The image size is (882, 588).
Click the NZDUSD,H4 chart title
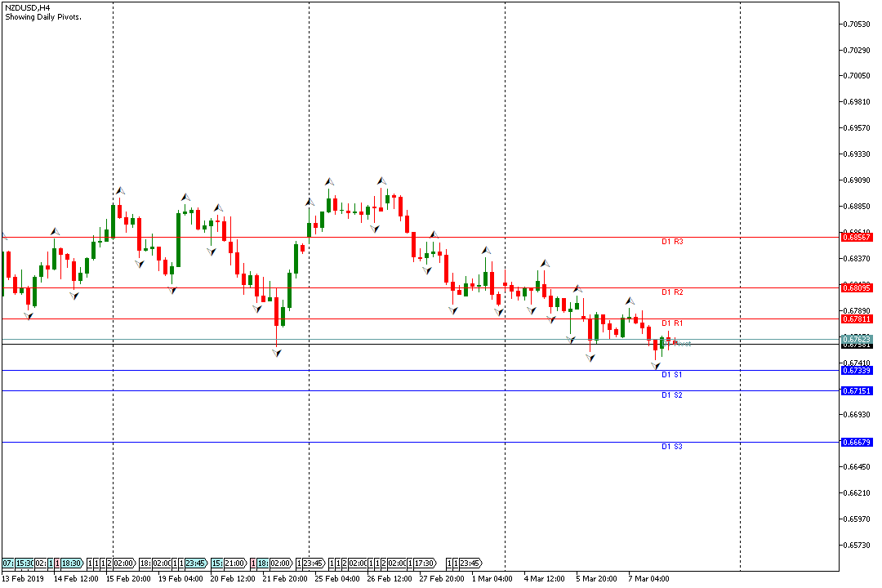point(27,8)
